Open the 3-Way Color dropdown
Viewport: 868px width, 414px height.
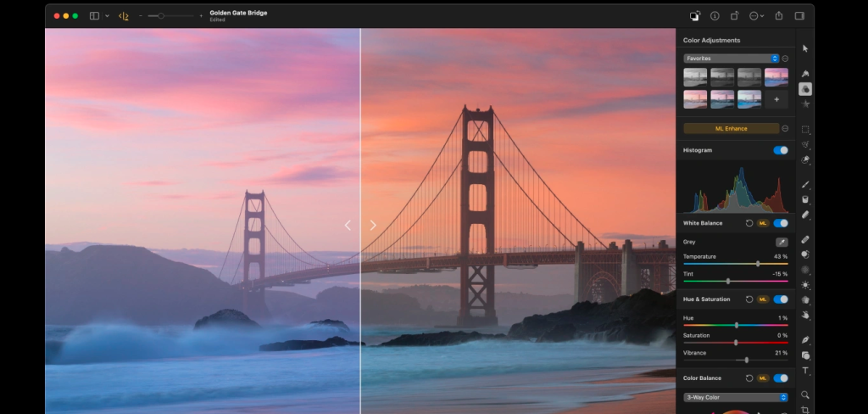pos(736,397)
